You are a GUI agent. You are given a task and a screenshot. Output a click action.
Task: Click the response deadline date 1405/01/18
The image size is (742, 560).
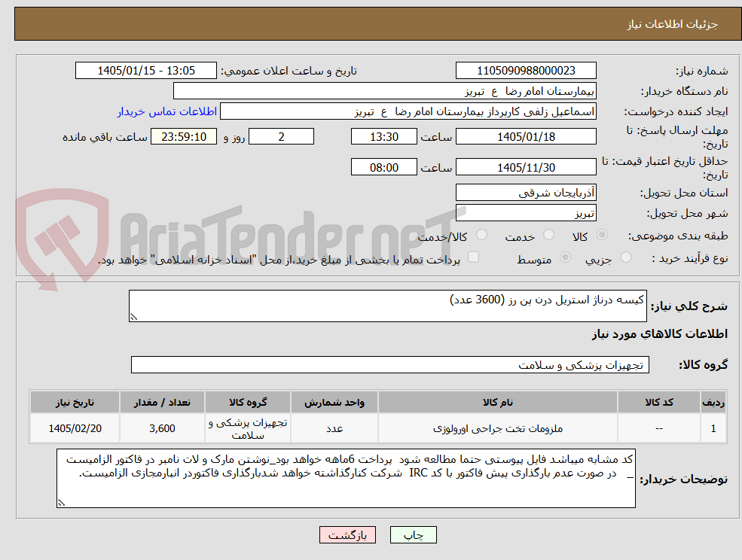click(526, 137)
